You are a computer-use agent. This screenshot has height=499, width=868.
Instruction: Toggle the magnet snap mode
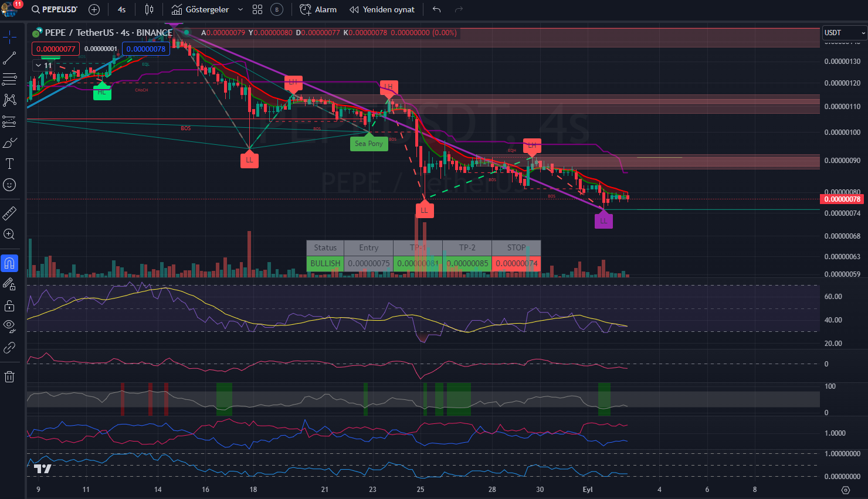click(x=9, y=263)
